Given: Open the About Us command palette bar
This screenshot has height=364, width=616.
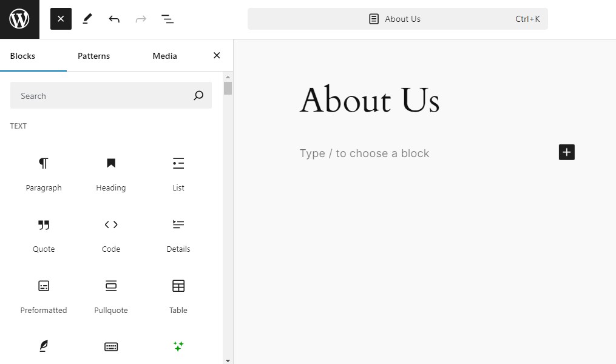Looking at the screenshot, I should coord(398,19).
